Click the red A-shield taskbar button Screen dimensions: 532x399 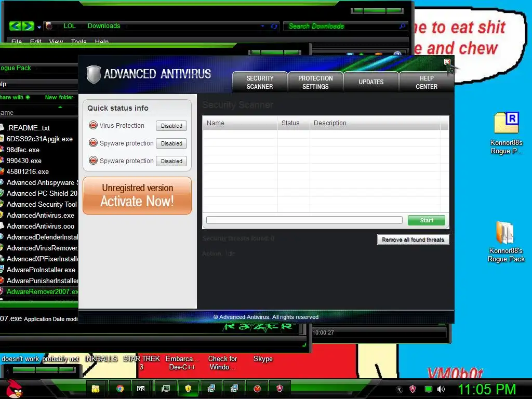click(280, 389)
